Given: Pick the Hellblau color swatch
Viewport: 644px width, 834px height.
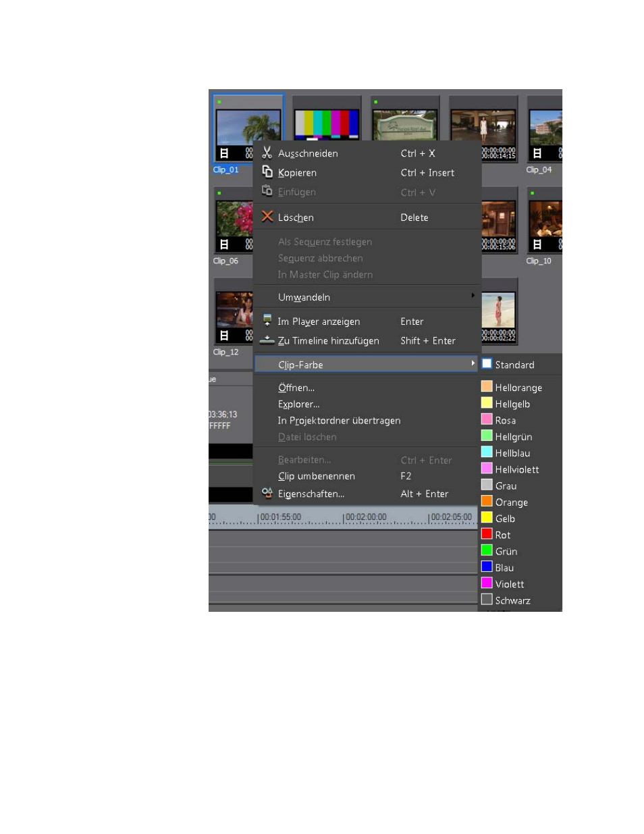Looking at the screenshot, I should click(x=487, y=452).
